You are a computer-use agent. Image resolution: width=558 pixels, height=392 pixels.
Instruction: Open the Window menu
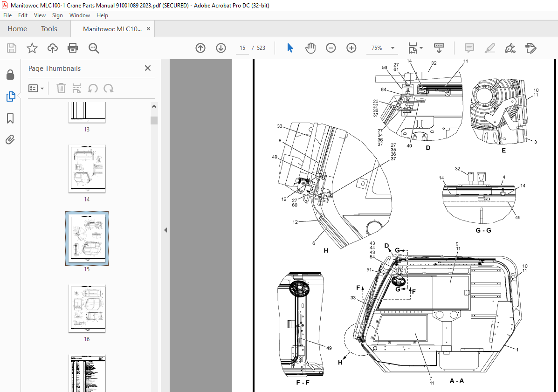pyautogui.click(x=80, y=15)
